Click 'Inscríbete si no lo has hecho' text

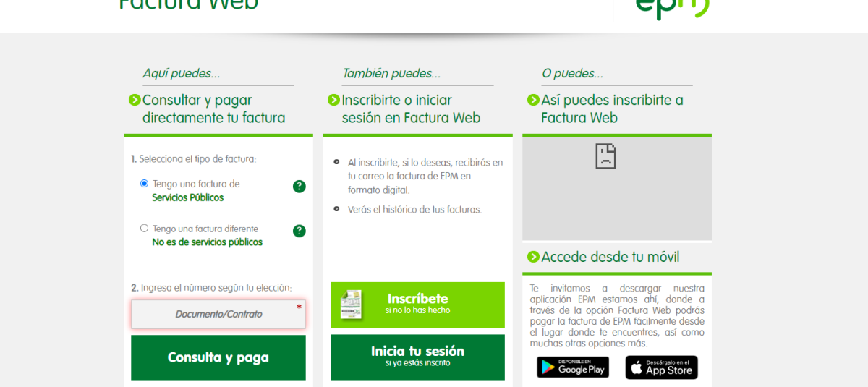(417, 304)
